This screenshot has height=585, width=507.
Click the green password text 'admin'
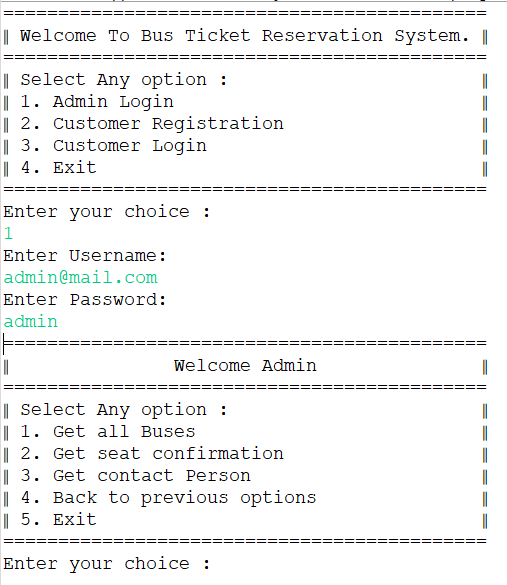click(x=31, y=322)
